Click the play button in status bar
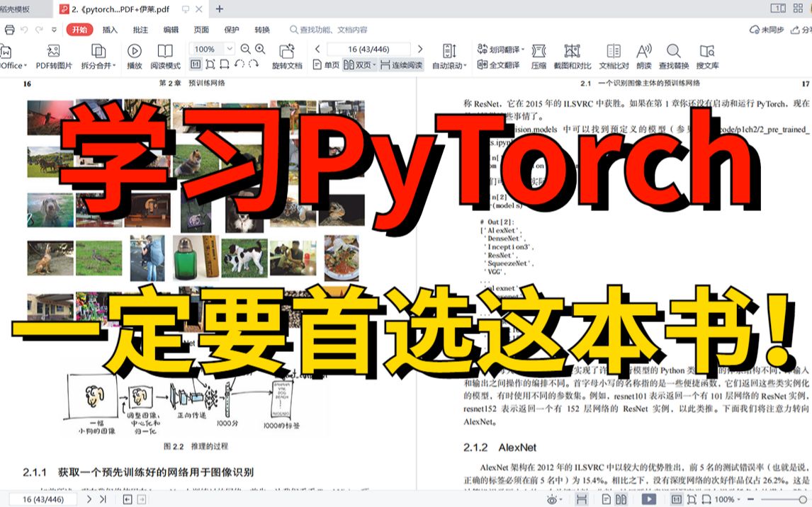This screenshot has width=812, height=507. [648, 500]
